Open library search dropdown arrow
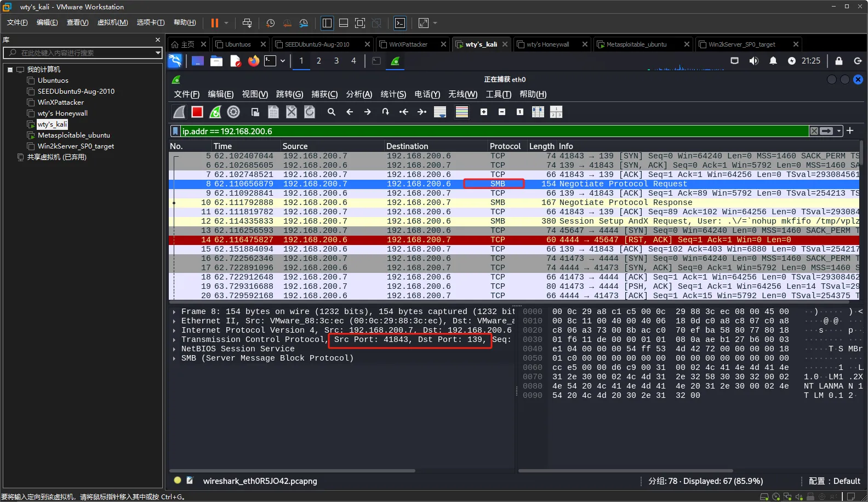Viewport: 868px width, 502px height. pyautogui.click(x=158, y=53)
